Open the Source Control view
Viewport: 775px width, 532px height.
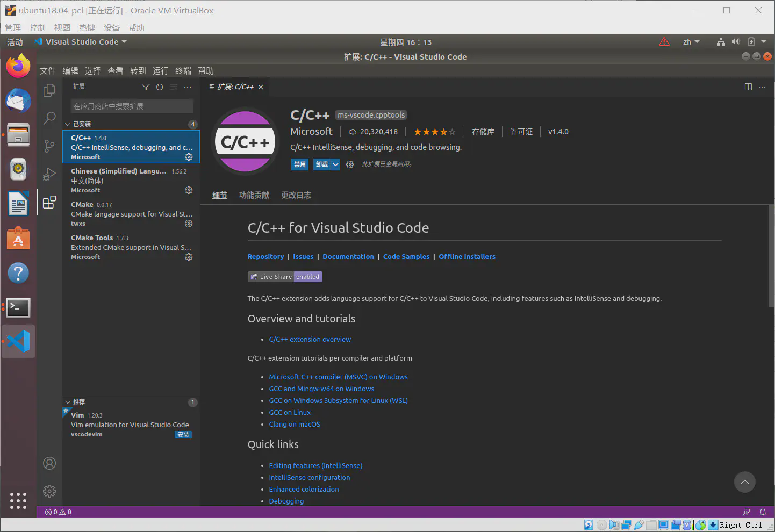click(x=49, y=146)
